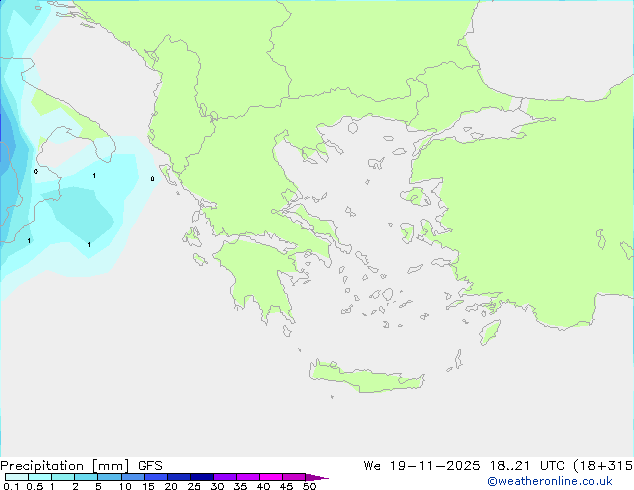Image resolution: width=634 pixels, height=490 pixels.
Task: Click the above-50 arrow tip of legend
Action: tap(317, 477)
